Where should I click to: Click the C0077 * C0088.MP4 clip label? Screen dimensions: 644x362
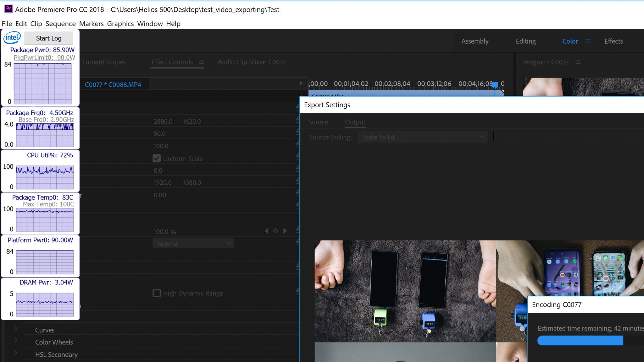click(113, 85)
